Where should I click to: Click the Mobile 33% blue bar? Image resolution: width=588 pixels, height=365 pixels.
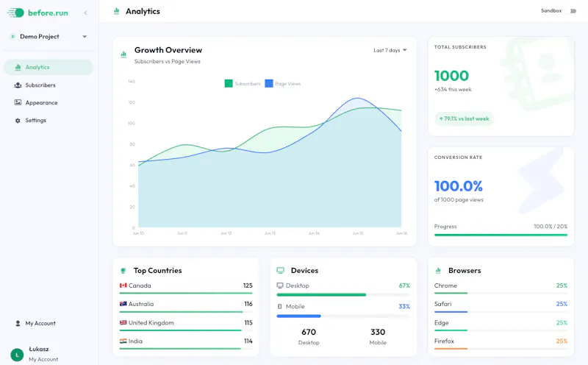pos(299,316)
